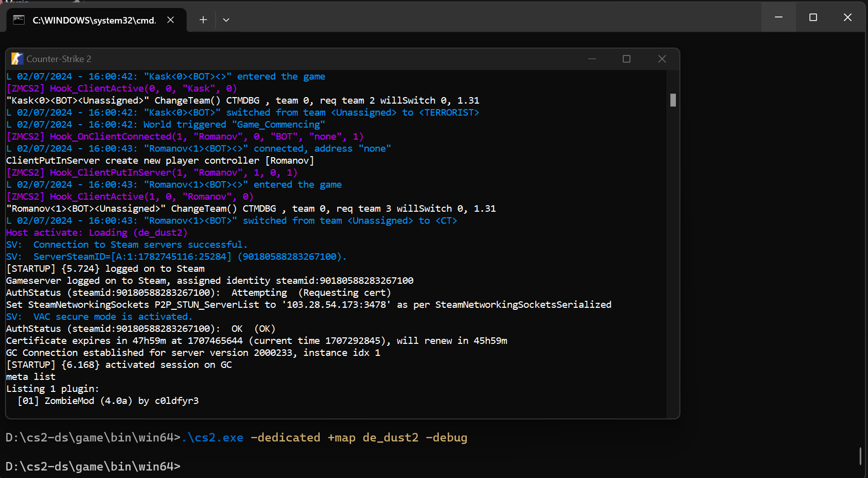Image resolution: width=868 pixels, height=478 pixels.
Task: Click the last empty command prompt line
Action: click(93, 466)
